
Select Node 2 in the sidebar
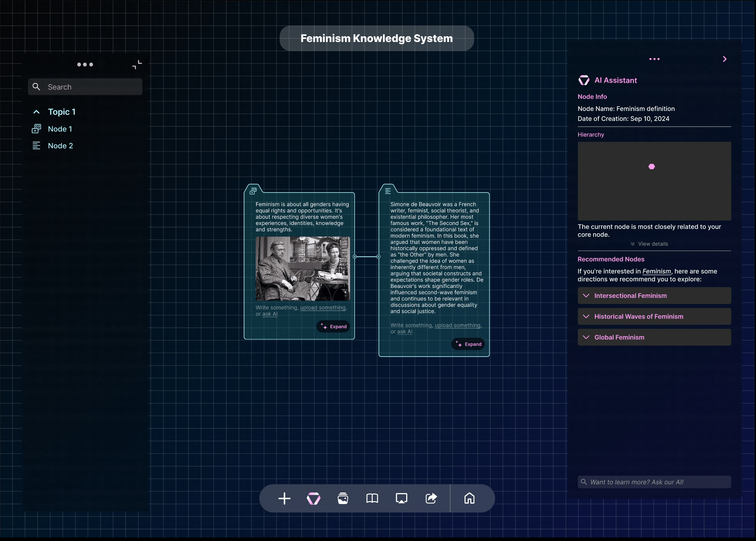pos(60,145)
